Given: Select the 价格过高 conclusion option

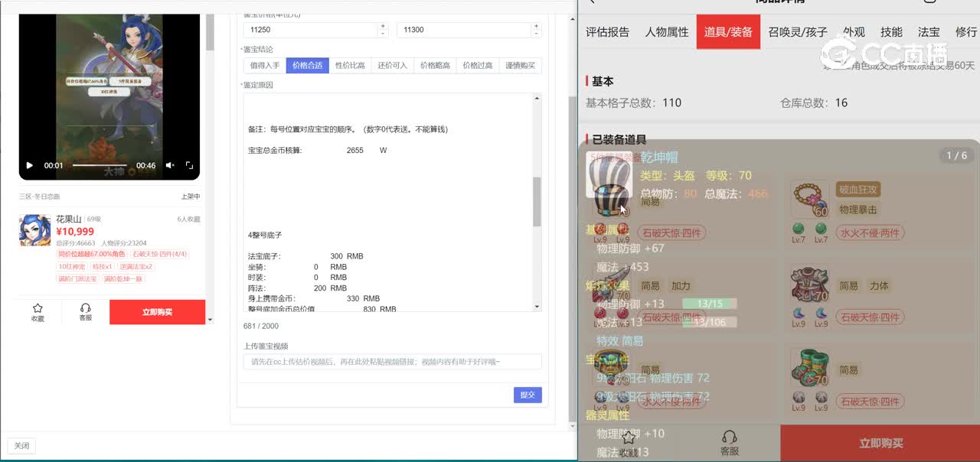Looking at the screenshot, I should click(478, 66).
